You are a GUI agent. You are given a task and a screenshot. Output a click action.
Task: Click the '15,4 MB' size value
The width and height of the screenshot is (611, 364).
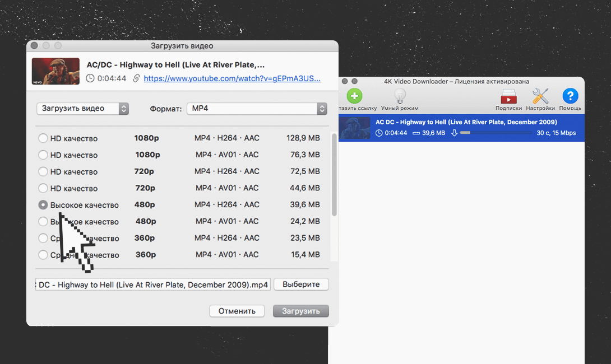pyautogui.click(x=305, y=255)
